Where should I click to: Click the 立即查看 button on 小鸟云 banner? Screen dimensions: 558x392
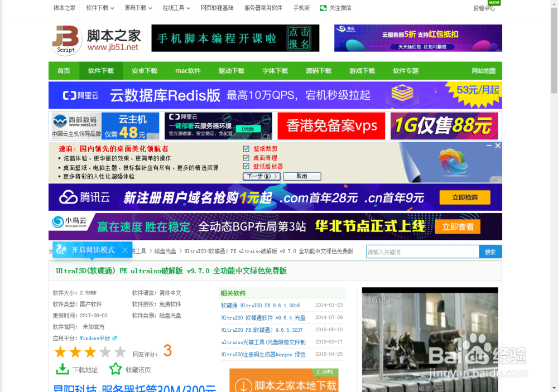458,227
